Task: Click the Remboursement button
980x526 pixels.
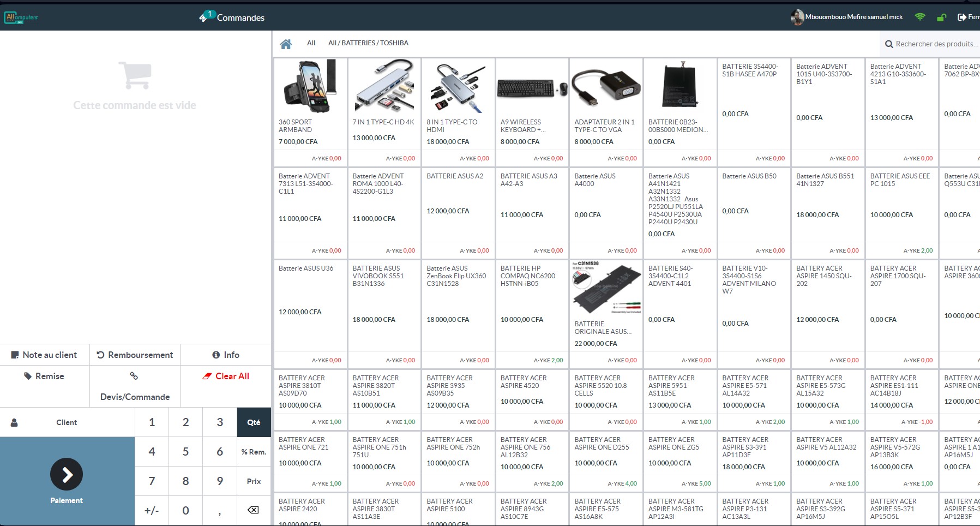Action: (135, 355)
